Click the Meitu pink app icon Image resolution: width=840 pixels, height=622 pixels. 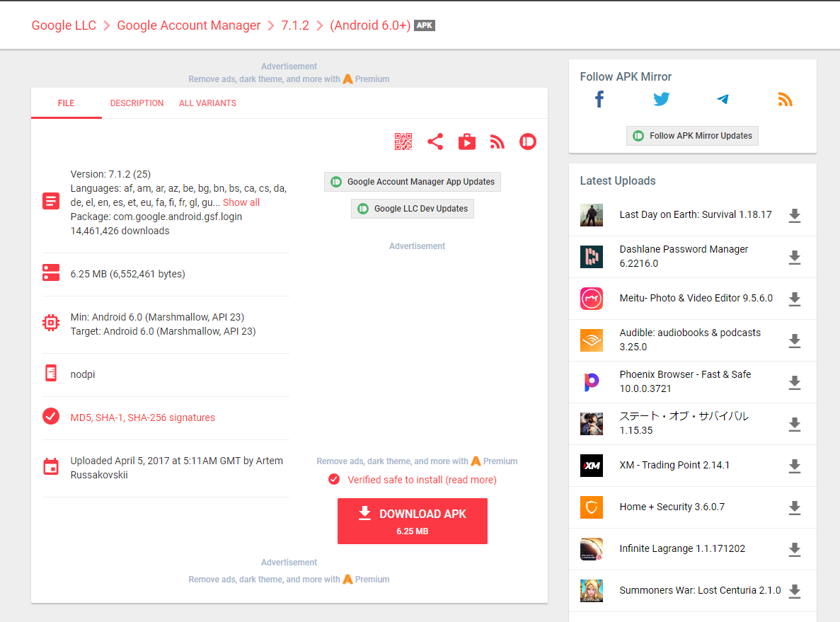tap(592, 299)
